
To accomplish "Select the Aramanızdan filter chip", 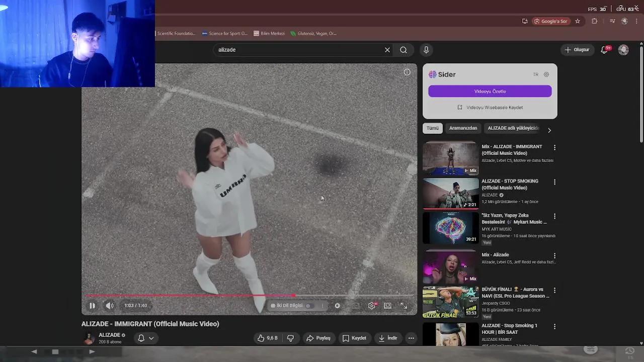I will point(463,128).
